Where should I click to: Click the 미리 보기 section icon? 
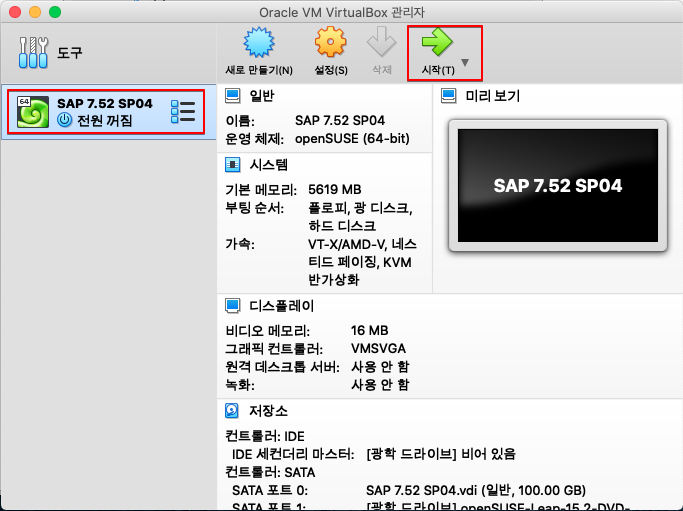coord(449,95)
